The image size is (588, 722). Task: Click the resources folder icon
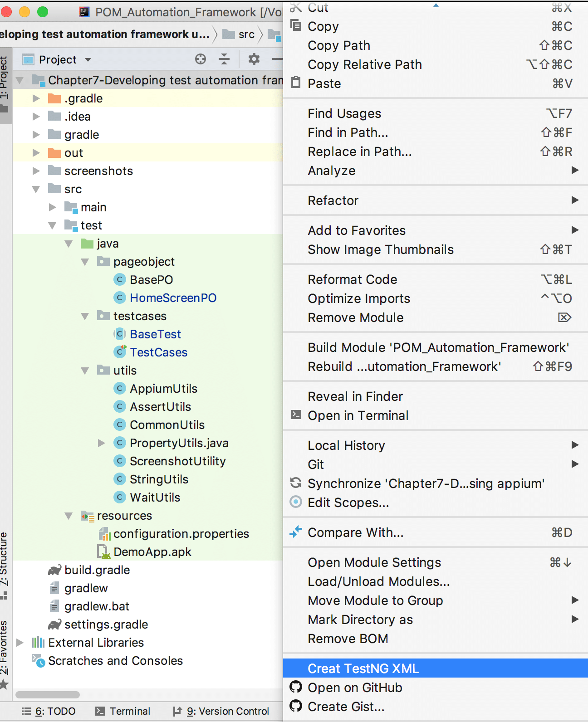87,516
